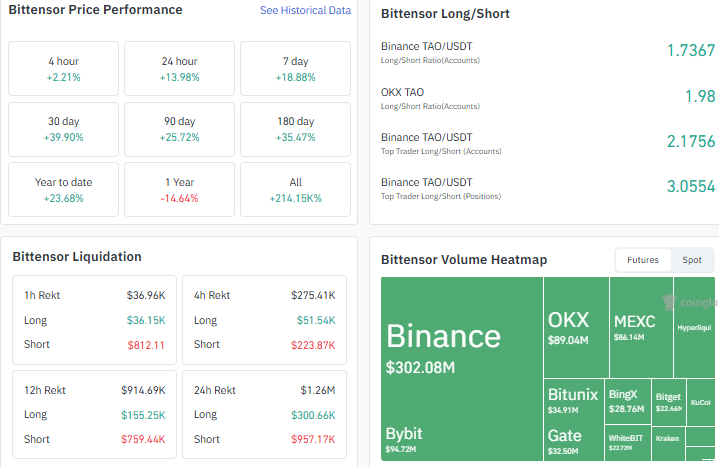The image size is (719, 467).
Task: Click the Bitget heatmap block
Action: [x=669, y=402]
